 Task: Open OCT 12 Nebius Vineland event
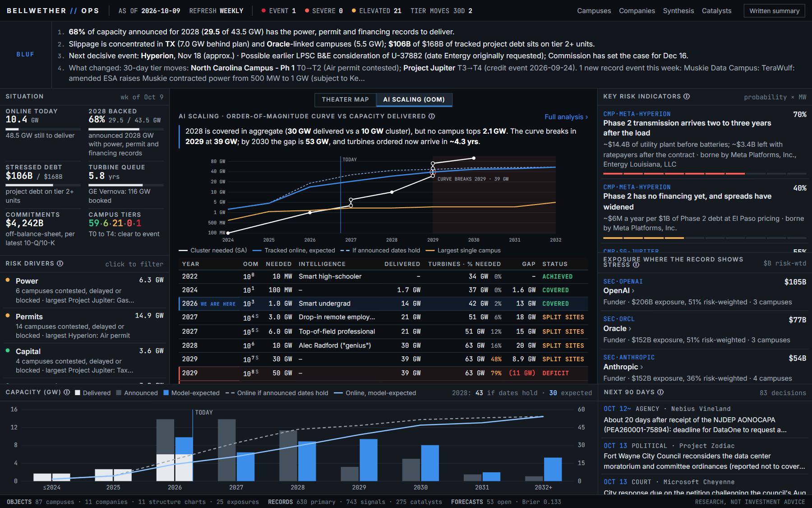(705, 419)
